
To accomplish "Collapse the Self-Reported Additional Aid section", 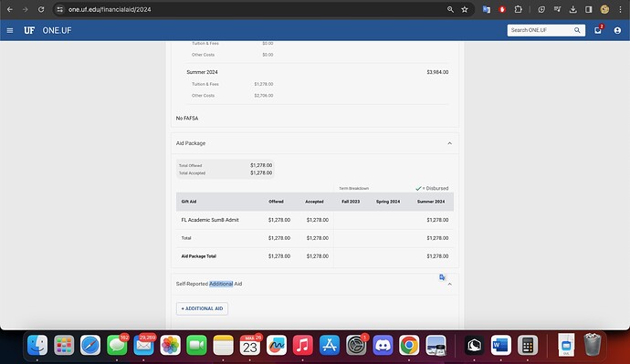I will click(x=449, y=284).
